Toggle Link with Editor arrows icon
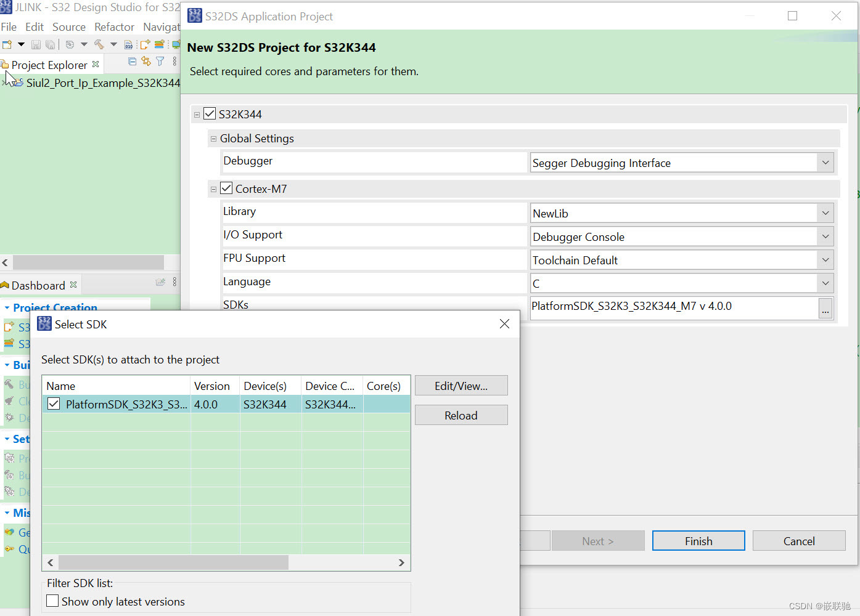 pyautogui.click(x=146, y=61)
